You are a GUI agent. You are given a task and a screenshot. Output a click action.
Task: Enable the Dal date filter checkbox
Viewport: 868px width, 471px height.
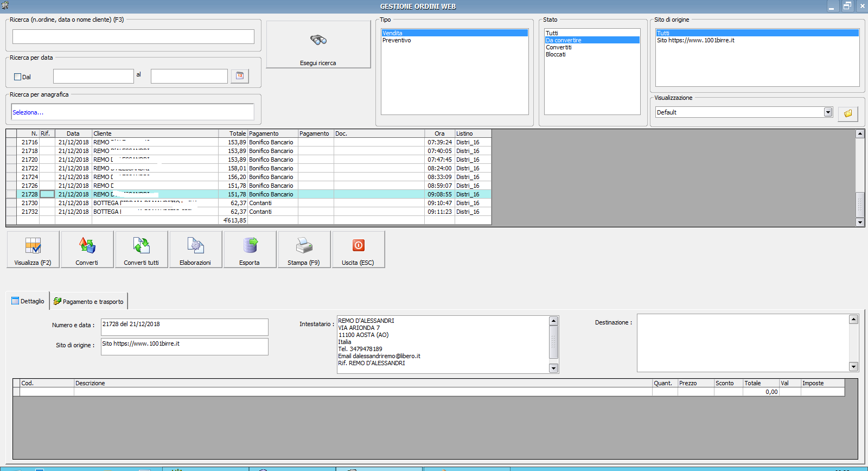[17, 77]
